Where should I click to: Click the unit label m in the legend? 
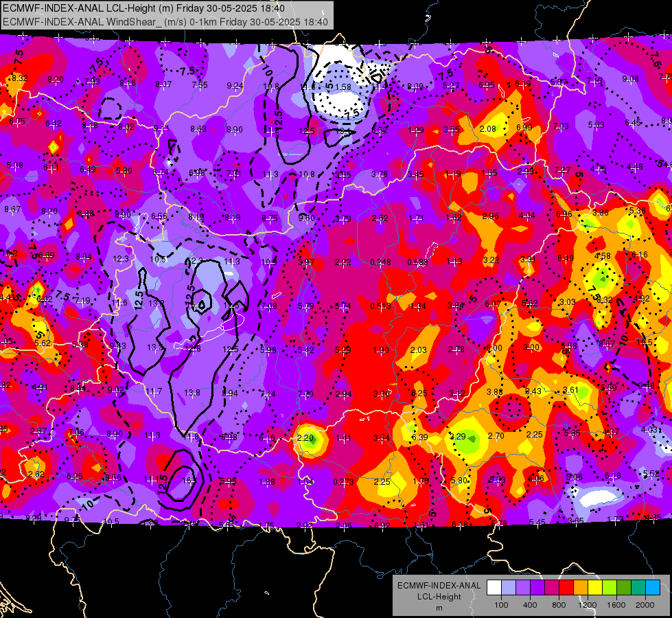tap(439, 608)
